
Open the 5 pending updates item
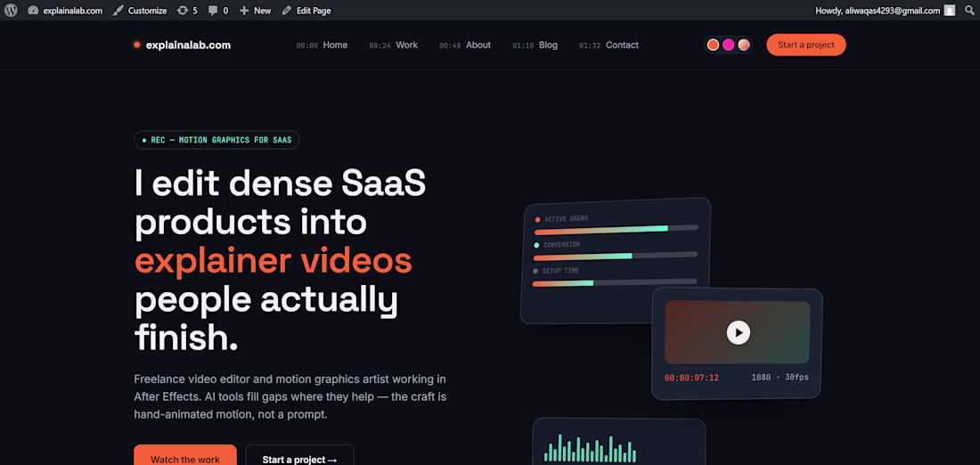(x=187, y=10)
